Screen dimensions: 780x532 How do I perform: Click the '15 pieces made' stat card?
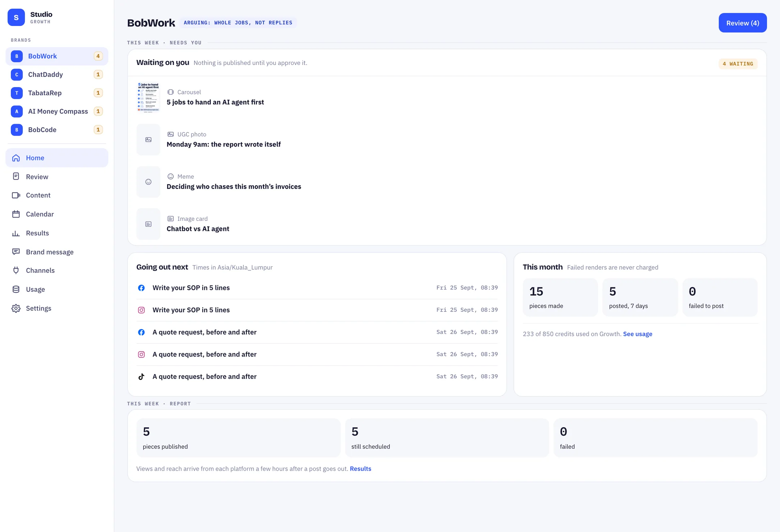[560, 297]
